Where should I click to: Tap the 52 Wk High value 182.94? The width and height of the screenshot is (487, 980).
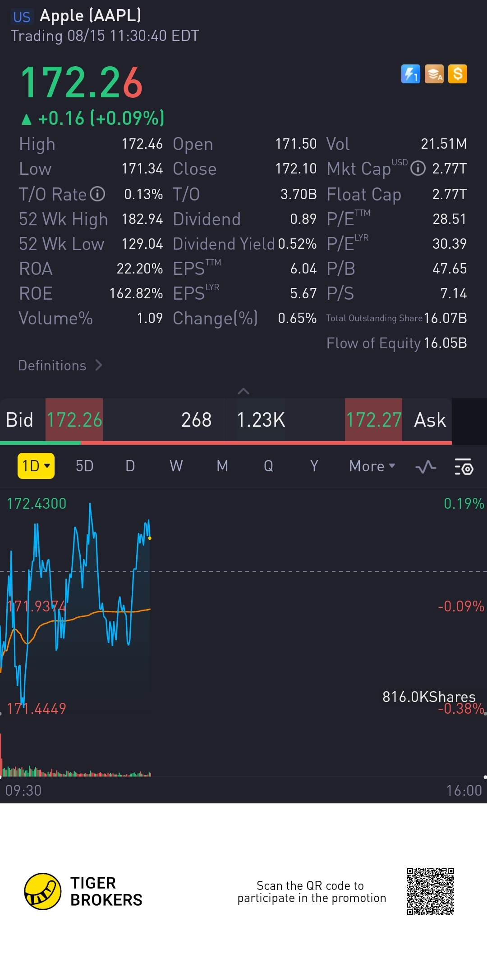pyautogui.click(x=142, y=219)
